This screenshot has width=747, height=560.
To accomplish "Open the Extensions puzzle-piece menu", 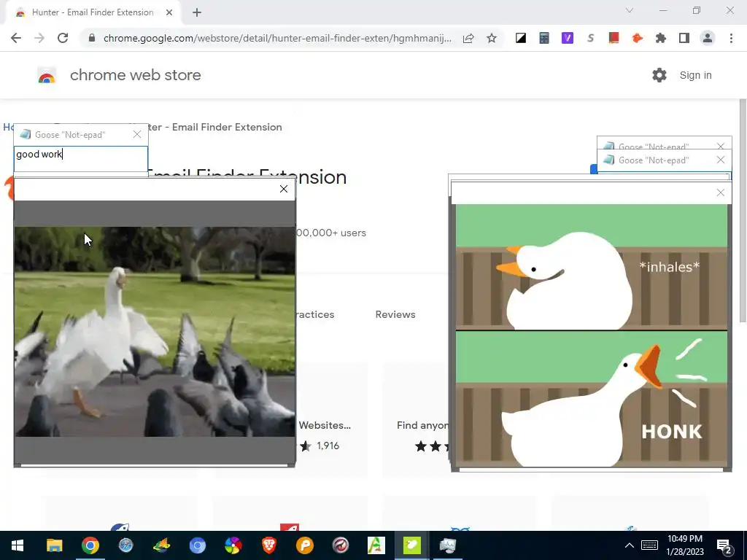I will coord(660,38).
